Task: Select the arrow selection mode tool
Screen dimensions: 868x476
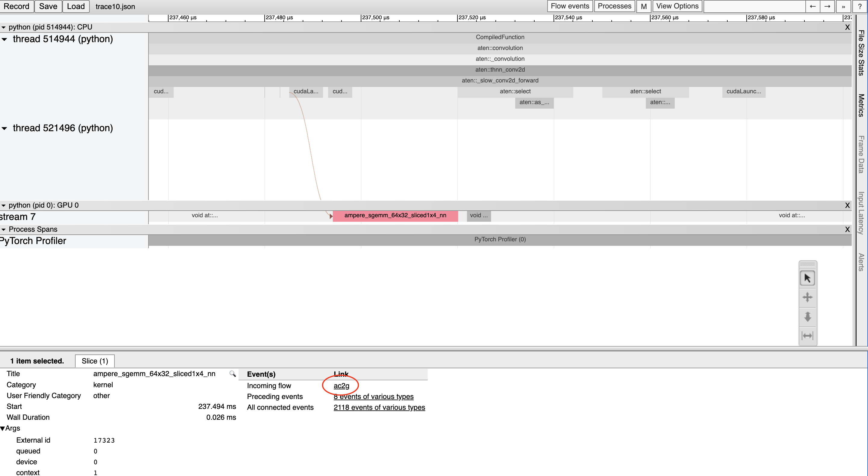Action: 808,278
